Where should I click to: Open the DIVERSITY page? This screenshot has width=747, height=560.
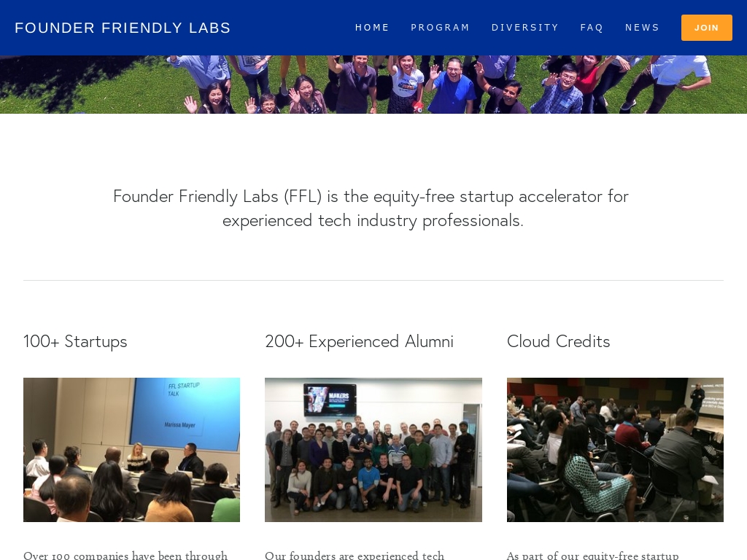click(525, 28)
